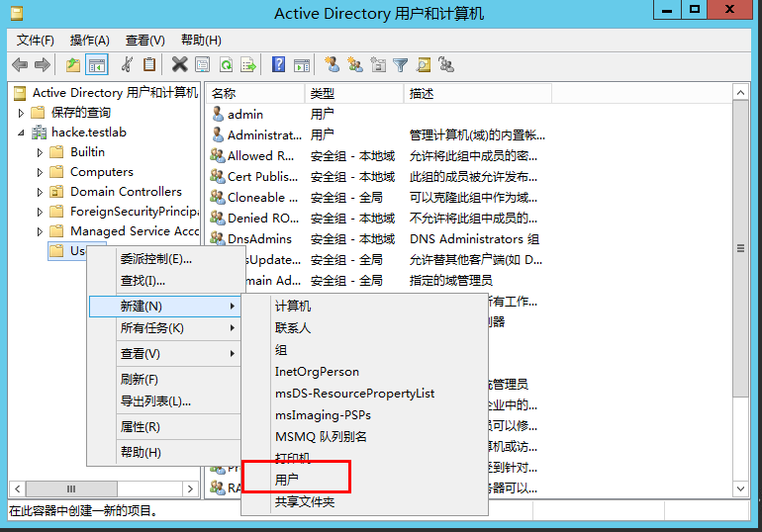Toggle the console tree pane icon
The width and height of the screenshot is (762, 532).
click(96, 64)
